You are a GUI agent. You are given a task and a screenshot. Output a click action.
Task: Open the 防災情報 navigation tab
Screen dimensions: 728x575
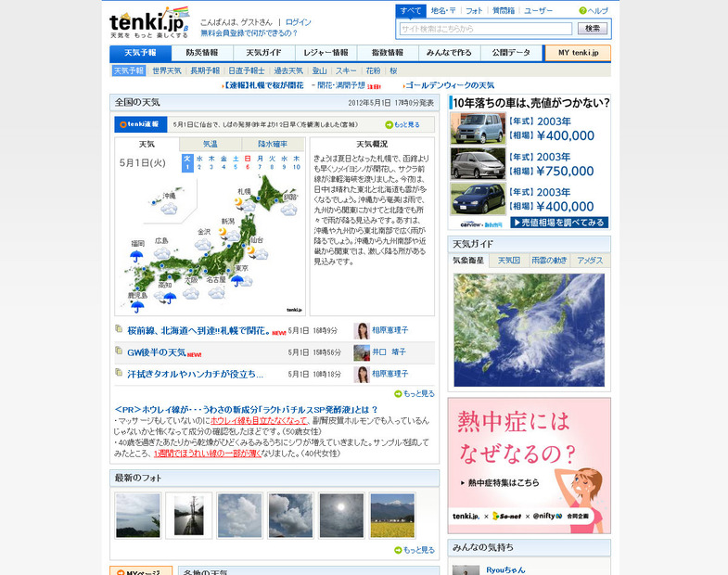pyautogui.click(x=202, y=53)
